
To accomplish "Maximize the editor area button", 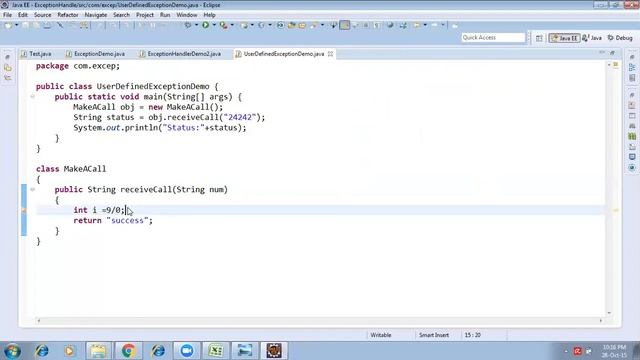I will pyautogui.click(x=612, y=53).
